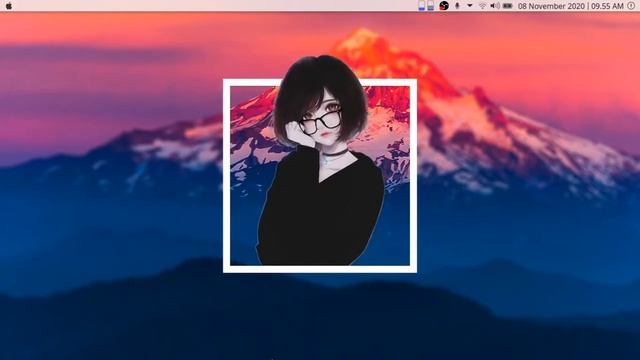
Task: Open the Wi-Fi network menu
Action: coord(482,6)
